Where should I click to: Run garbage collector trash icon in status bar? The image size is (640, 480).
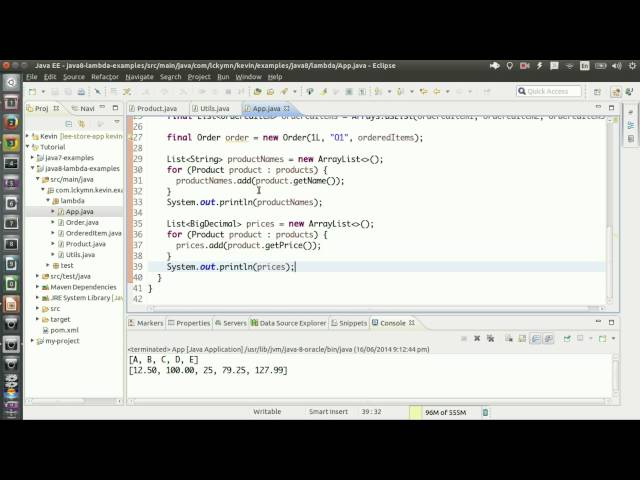click(485, 412)
